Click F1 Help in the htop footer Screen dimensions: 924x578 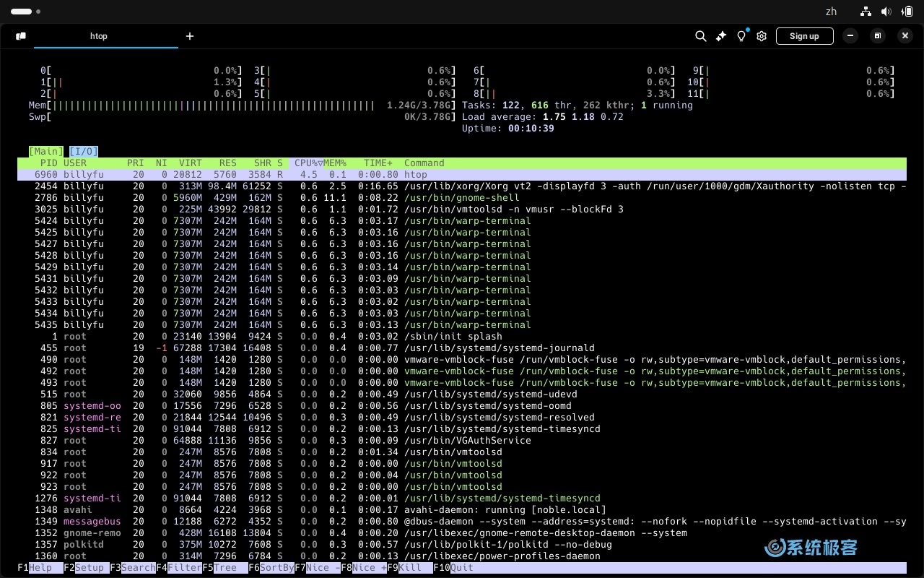coord(40,568)
